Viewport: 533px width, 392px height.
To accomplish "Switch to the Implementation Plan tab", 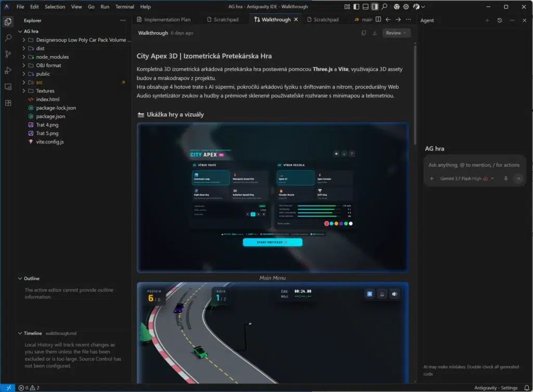I will pyautogui.click(x=163, y=20).
